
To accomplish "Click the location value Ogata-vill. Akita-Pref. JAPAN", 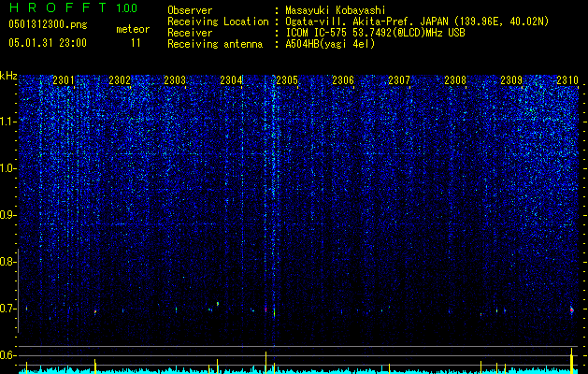I will pyautogui.click(x=366, y=22).
